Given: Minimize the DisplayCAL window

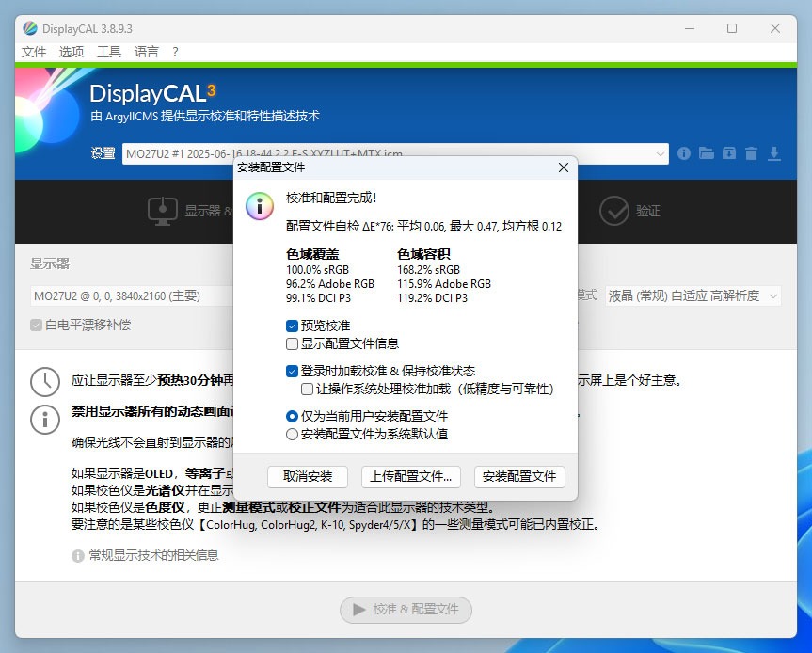Looking at the screenshot, I should click(690, 28).
